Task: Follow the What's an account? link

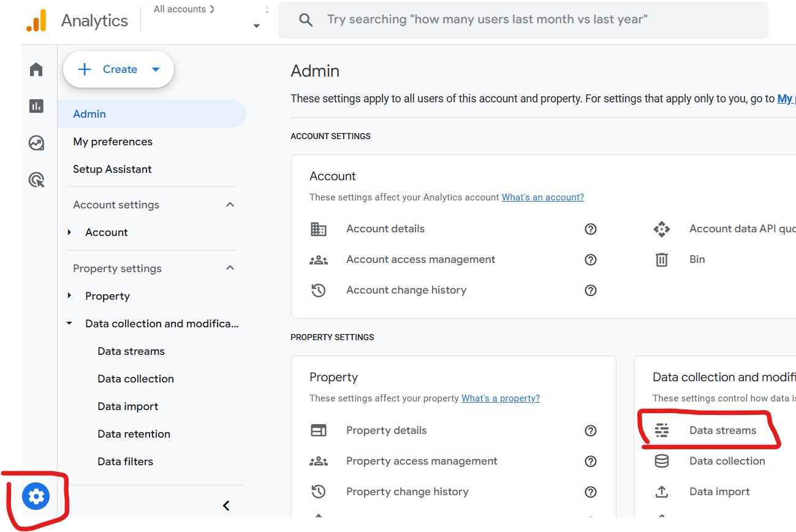Action: pyautogui.click(x=543, y=197)
